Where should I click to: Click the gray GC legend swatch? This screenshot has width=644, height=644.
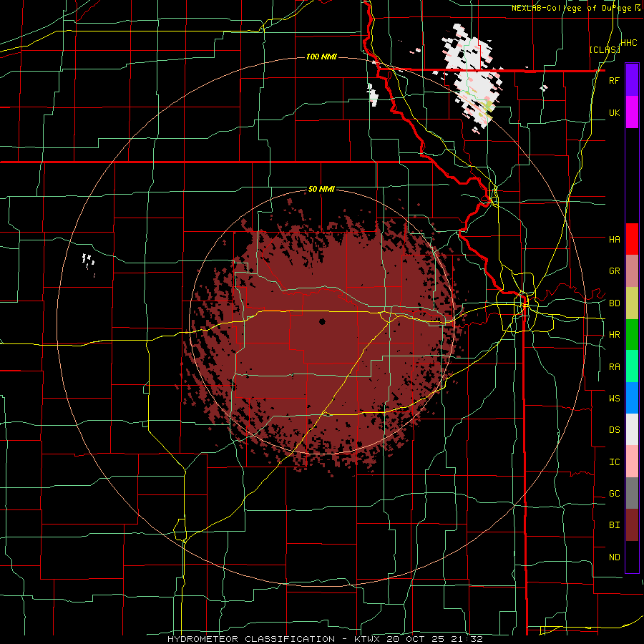click(x=632, y=493)
